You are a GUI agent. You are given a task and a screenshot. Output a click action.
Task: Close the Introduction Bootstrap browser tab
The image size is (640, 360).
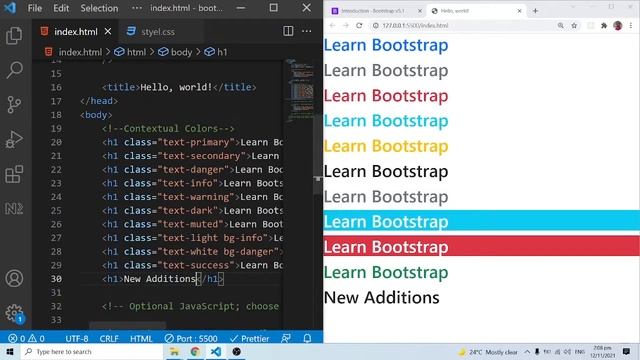click(x=420, y=11)
